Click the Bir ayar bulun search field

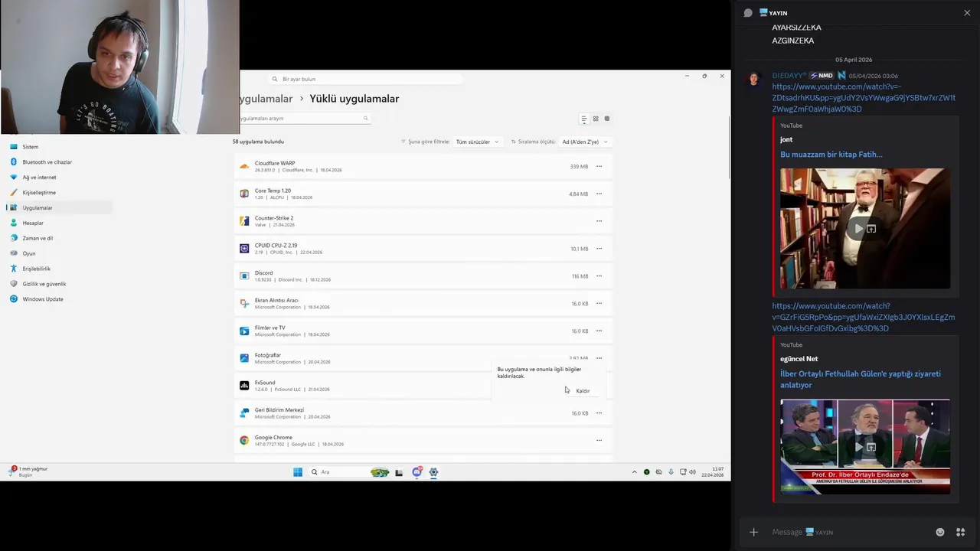click(x=366, y=79)
